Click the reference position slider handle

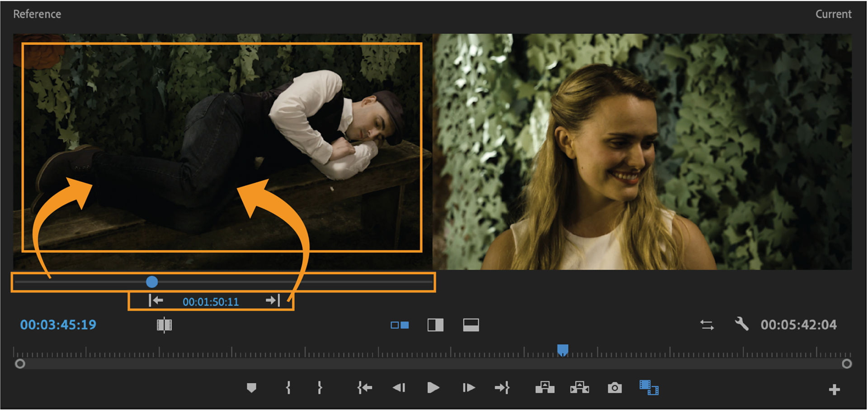coord(152,282)
